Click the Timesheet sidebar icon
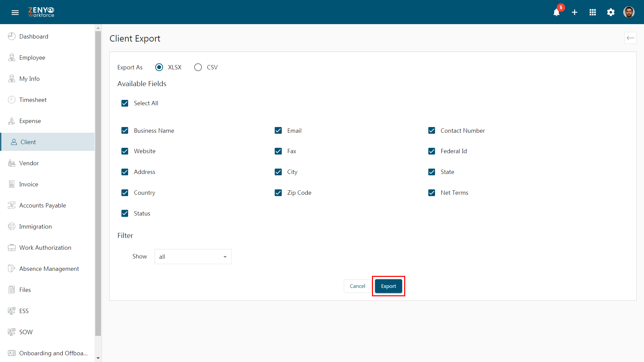The height and width of the screenshot is (362, 644). (11, 100)
